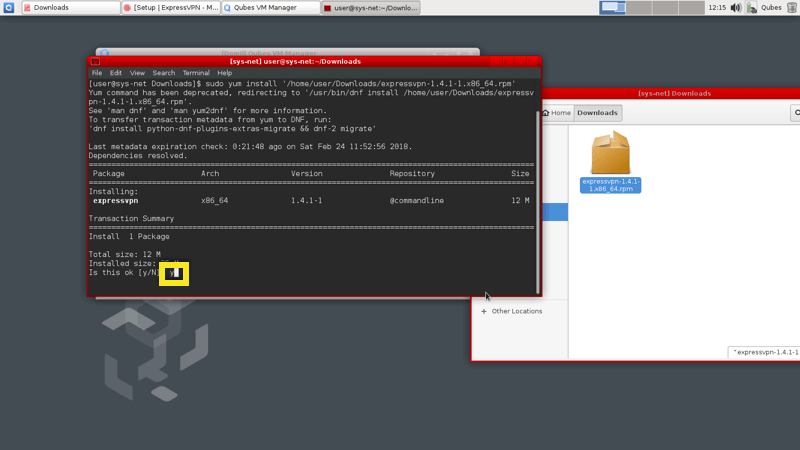The width and height of the screenshot is (800, 450).
Task: Switch to user@sys-net terminal taskbar item
Action: click(371, 8)
